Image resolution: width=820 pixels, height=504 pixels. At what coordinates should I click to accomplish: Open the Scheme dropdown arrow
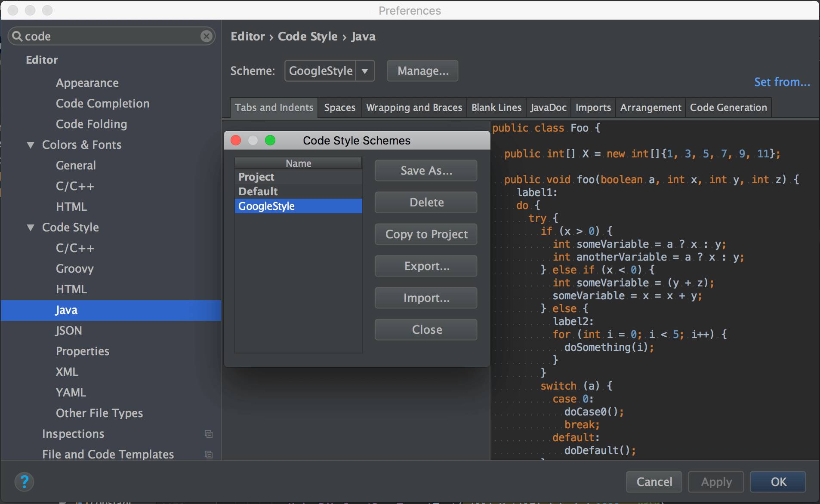(365, 71)
